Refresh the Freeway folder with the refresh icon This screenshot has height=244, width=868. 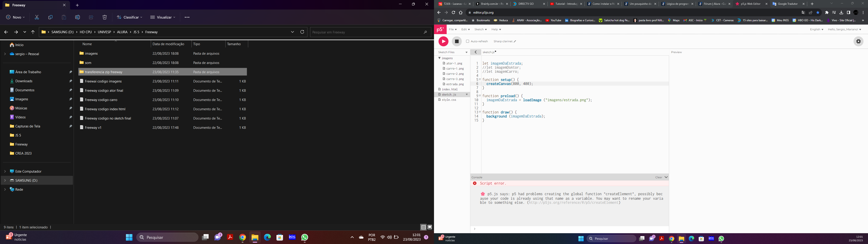pos(302,32)
